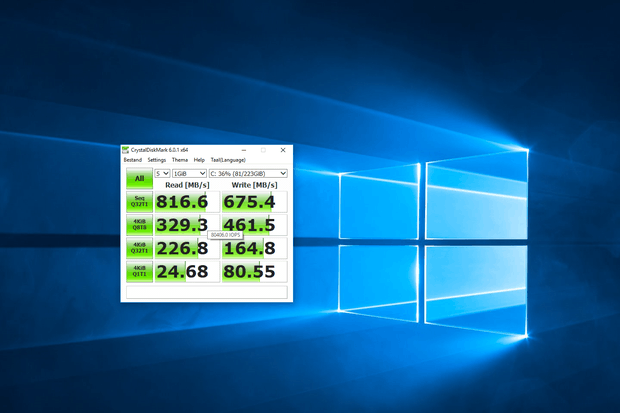
Task: Open the Settings menu
Action: click(x=157, y=160)
